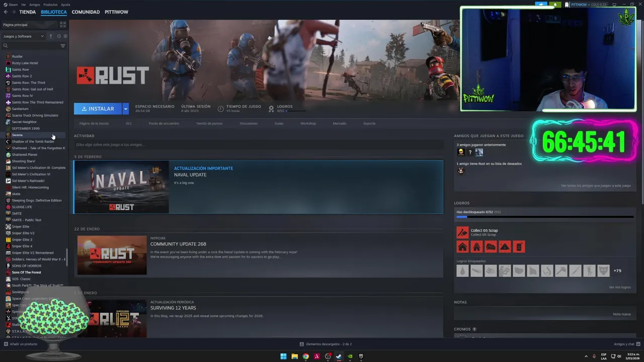
Task: Show ready to play games via play icon
Action: (x=65, y=36)
